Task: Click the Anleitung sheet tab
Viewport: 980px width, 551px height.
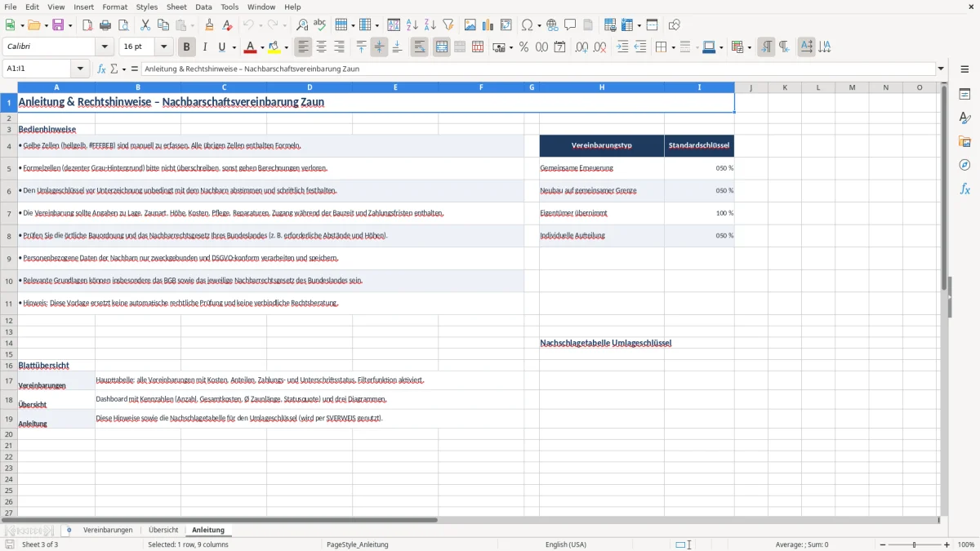Action: [x=208, y=531]
